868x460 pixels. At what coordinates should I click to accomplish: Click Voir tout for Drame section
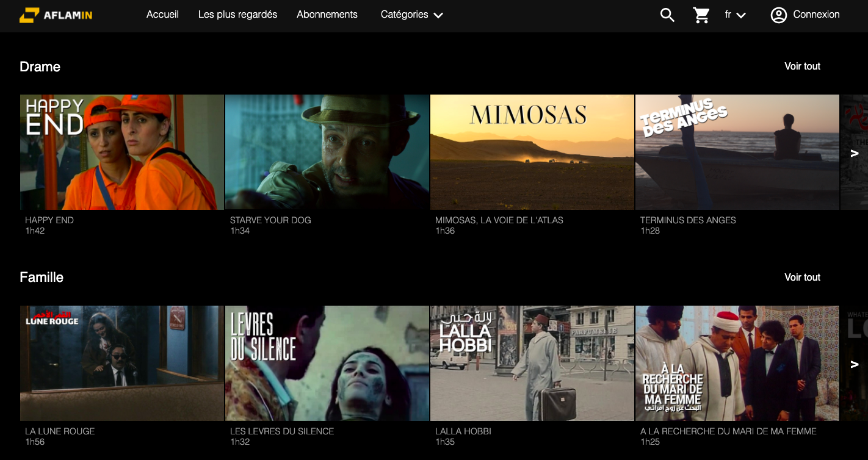coord(802,66)
